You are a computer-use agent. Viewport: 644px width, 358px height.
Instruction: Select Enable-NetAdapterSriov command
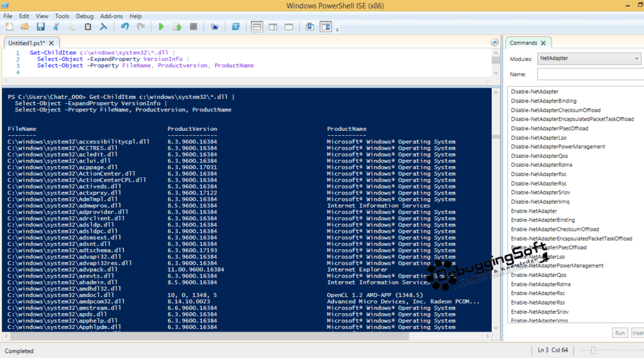click(x=540, y=312)
